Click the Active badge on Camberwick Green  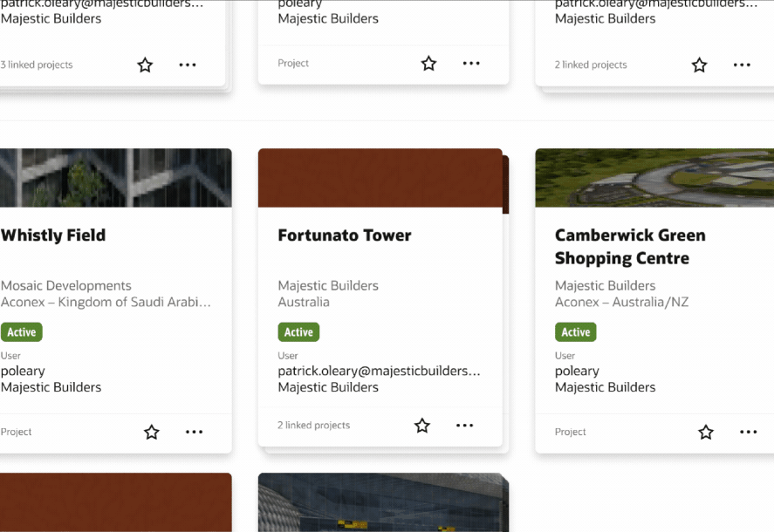(x=576, y=332)
